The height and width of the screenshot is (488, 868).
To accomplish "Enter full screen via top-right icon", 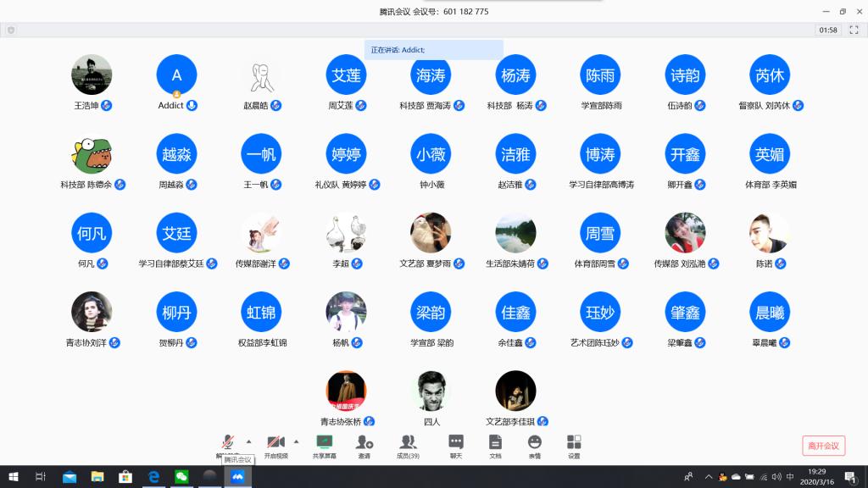I will [x=855, y=30].
